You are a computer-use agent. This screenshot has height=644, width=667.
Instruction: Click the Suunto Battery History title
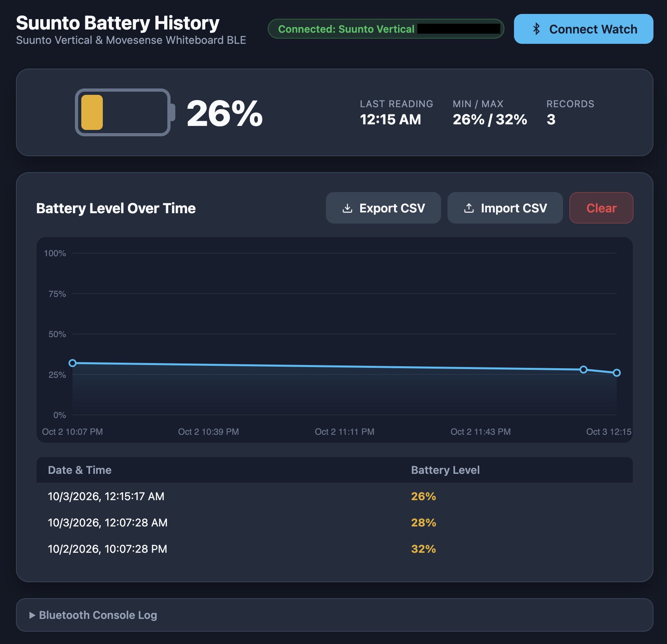pyautogui.click(x=118, y=23)
